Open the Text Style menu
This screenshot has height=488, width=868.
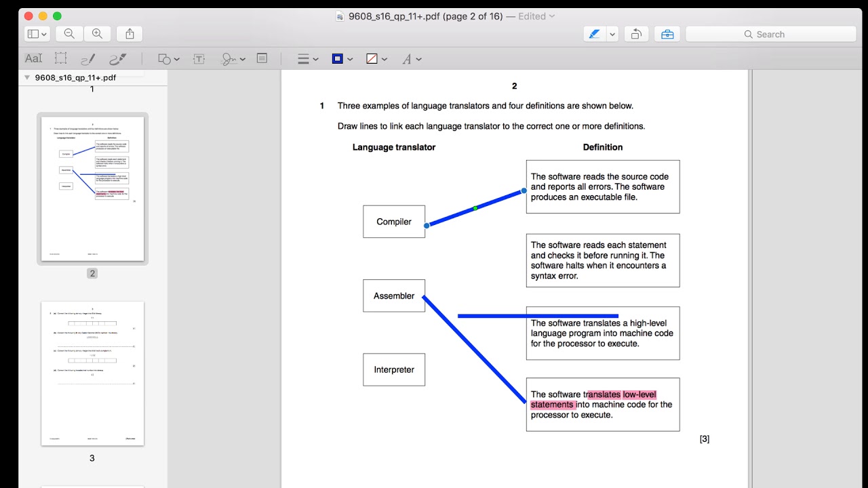tap(412, 59)
